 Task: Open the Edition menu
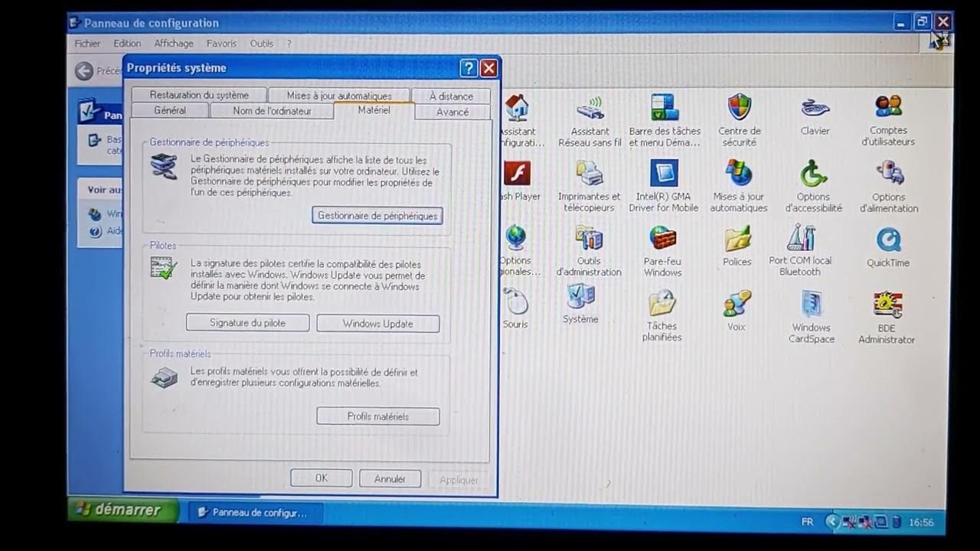(127, 44)
